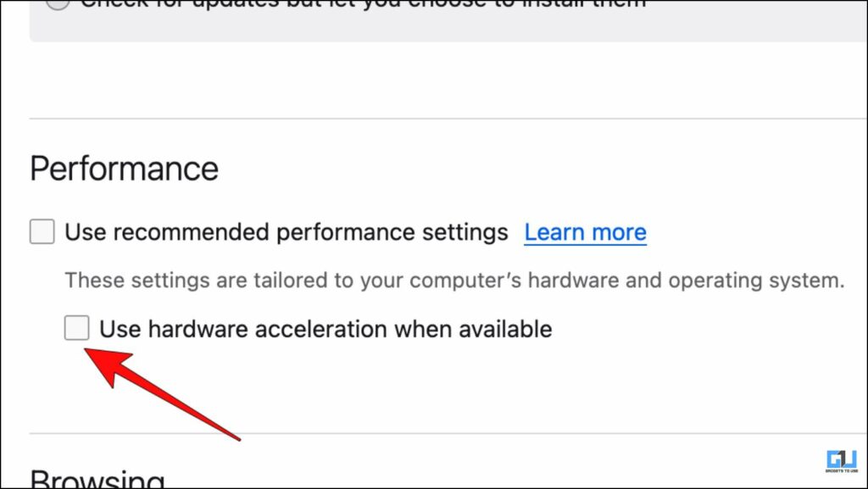Click the recommended performance settings label text
This screenshot has width=868, height=489.
pyautogui.click(x=284, y=231)
